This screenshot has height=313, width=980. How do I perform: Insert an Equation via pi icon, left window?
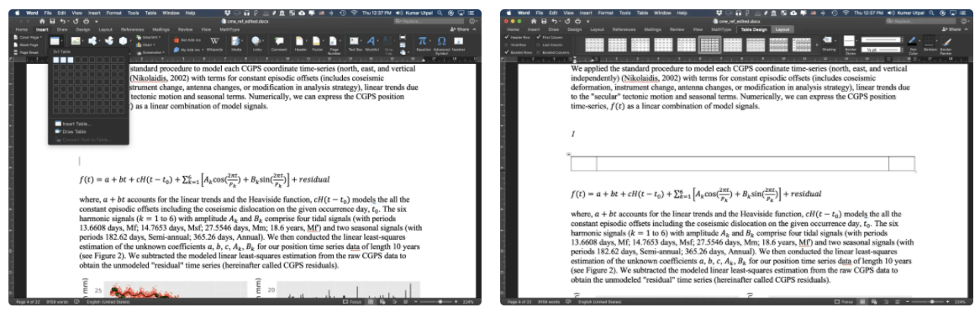(423, 40)
